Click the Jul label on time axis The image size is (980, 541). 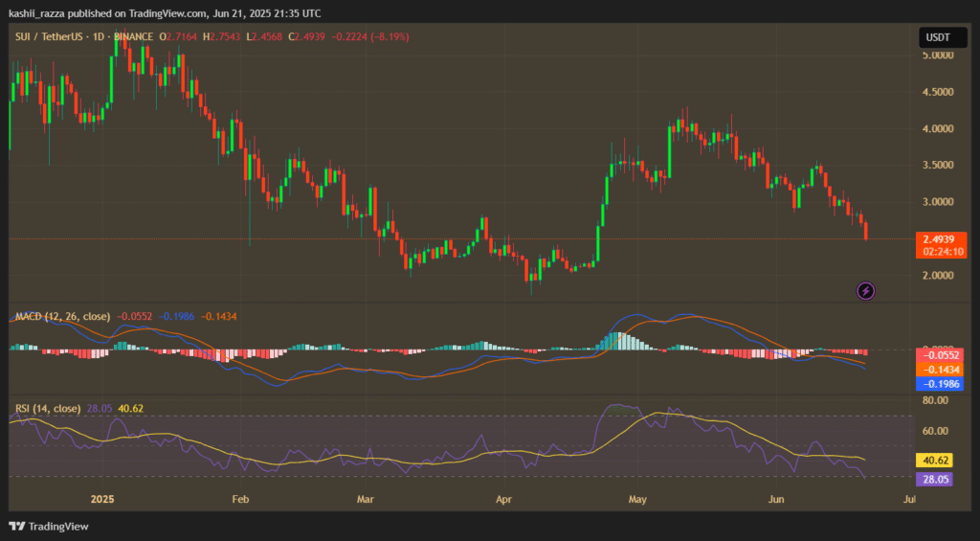click(x=909, y=499)
